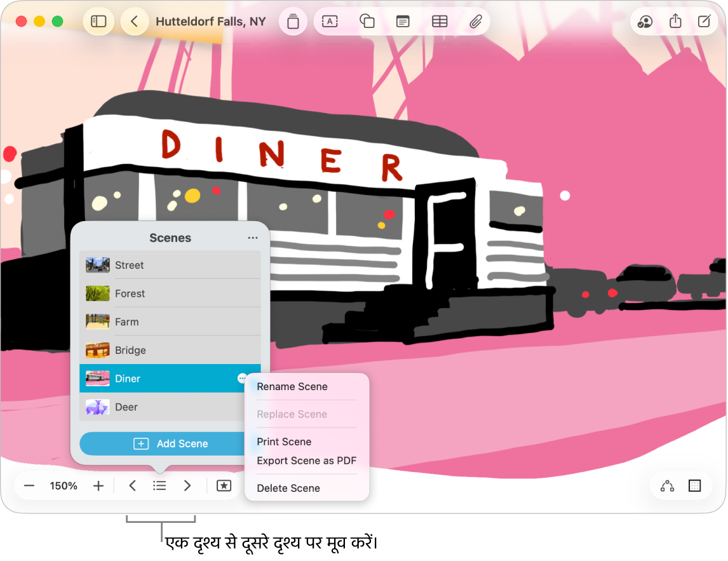Toggle the grid view icon
Screen dimensions: 728x561
[694, 486]
